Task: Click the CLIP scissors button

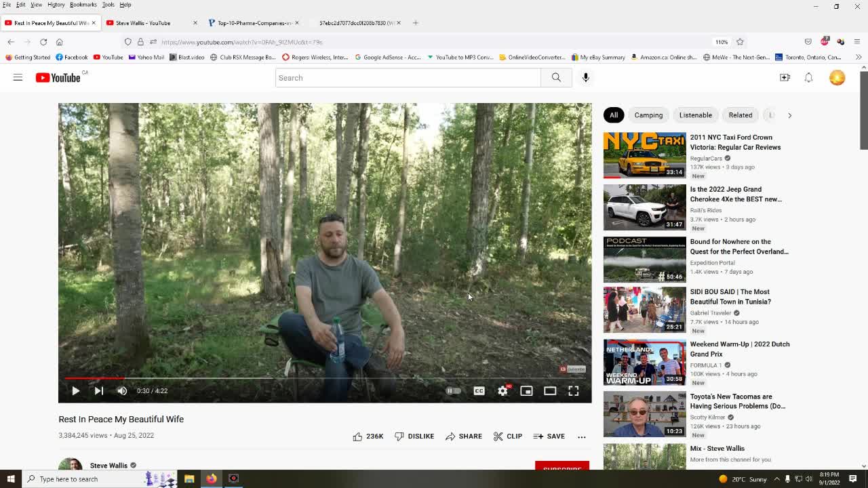Action: point(508,436)
